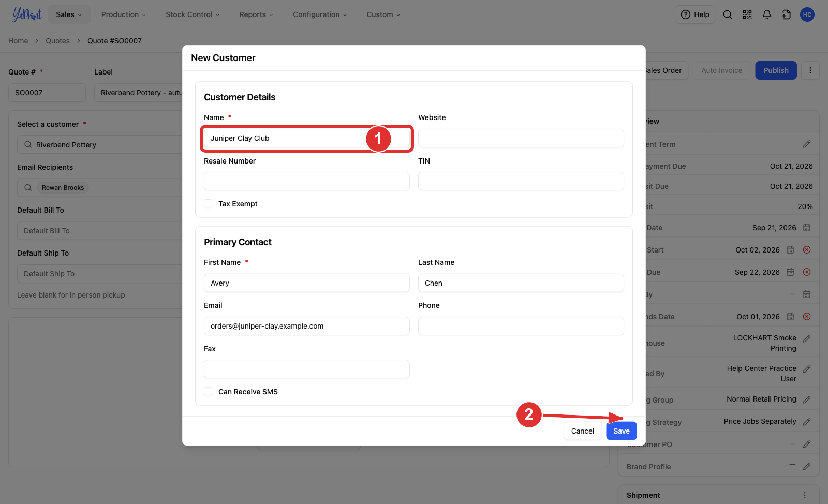Open Shipment section options menu
This screenshot has width=828, height=504.
coord(804,495)
